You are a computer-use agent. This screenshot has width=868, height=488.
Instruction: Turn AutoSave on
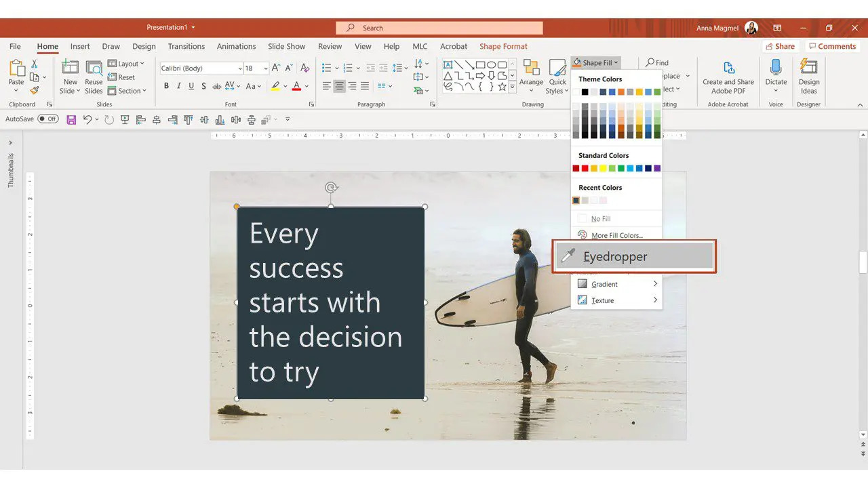[47, 118]
